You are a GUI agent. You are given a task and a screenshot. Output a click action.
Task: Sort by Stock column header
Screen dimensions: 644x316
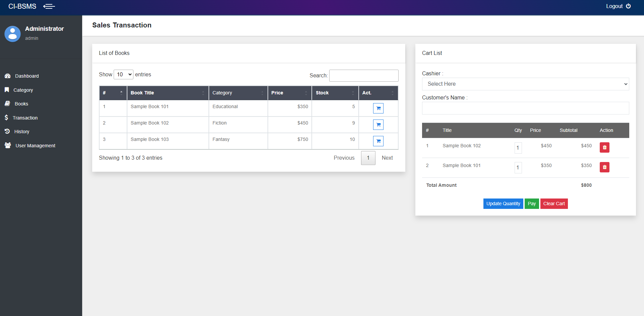pyautogui.click(x=335, y=93)
